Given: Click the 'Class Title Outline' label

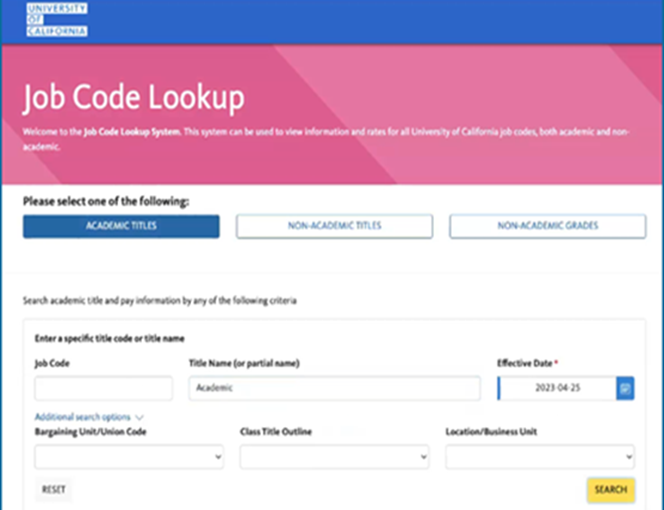Looking at the screenshot, I should coord(276,432).
